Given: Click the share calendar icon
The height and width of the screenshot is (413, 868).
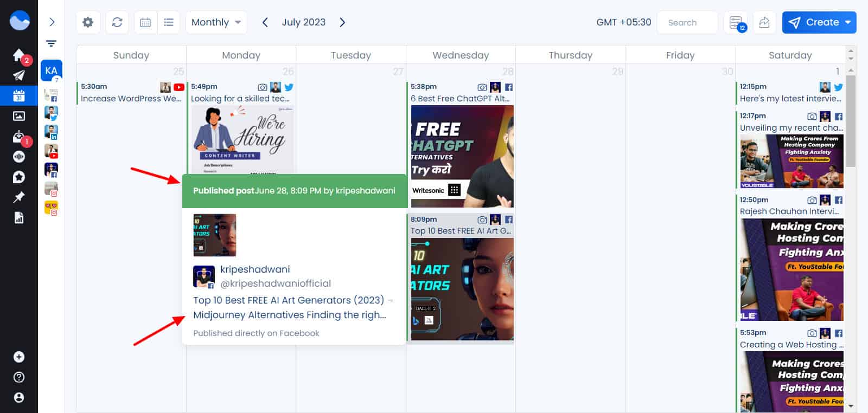Looking at the screenshot, I should pyautogui.click(x=764, y=22).
